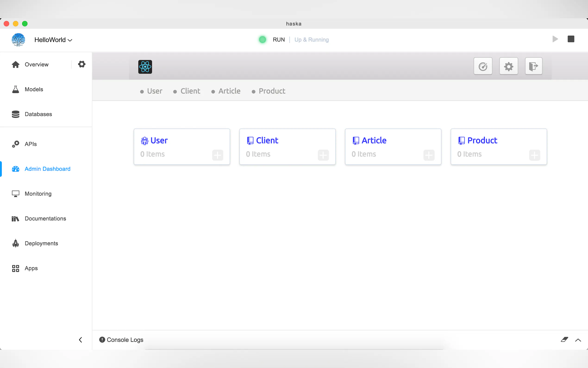Add a new Product item
Viewport: 588px width, 368px height.
[x=535, y=155]
